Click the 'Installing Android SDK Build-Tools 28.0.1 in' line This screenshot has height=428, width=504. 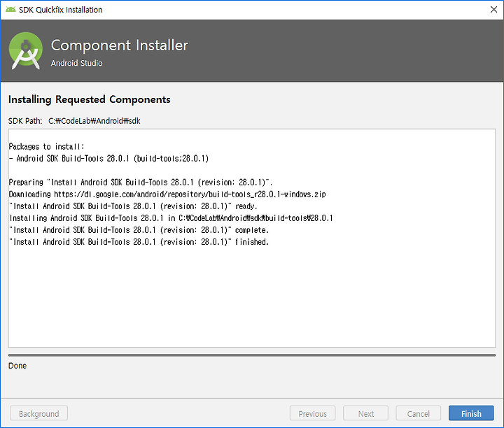click(171, 218)
